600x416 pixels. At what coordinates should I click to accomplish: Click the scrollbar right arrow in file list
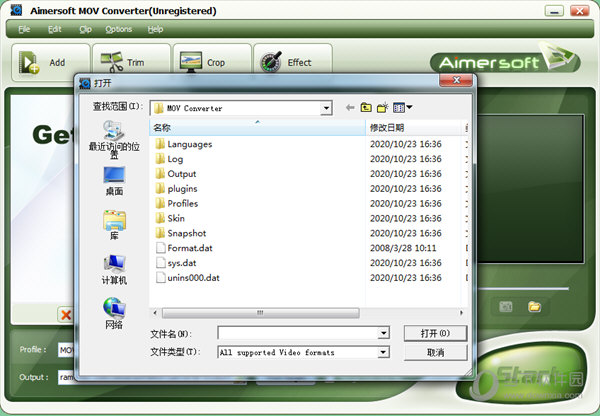461,313
